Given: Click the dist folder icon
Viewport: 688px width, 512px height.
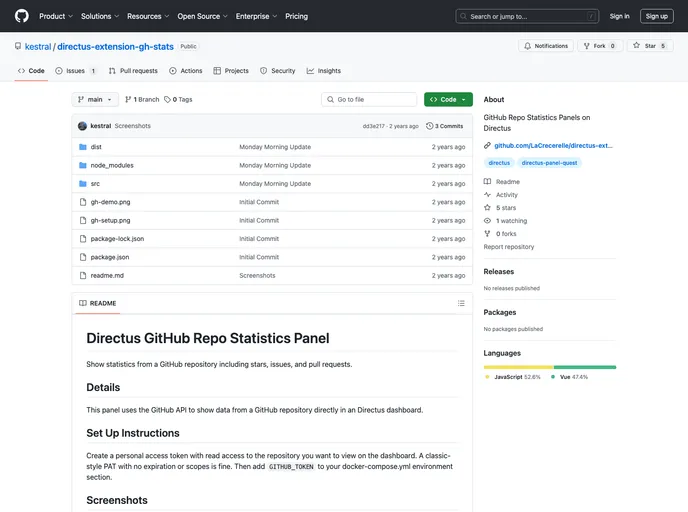Looking at the screenshot, I should 82,147.
